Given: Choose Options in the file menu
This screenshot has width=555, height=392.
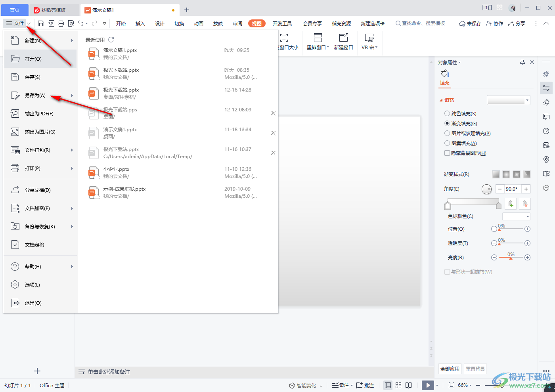Looking at the screenshot, I should pyautogui.click(x=40, y=285).
